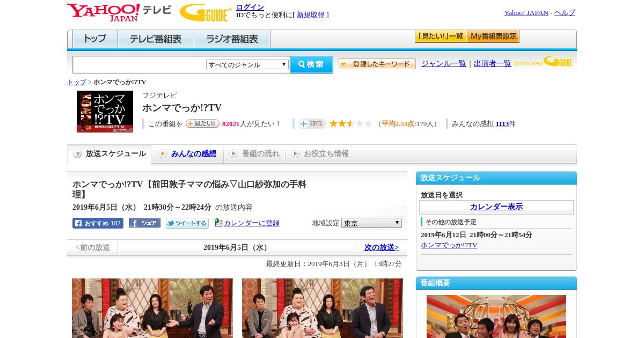
Task: Go to 次の放送> link
Action: [382, 248]
